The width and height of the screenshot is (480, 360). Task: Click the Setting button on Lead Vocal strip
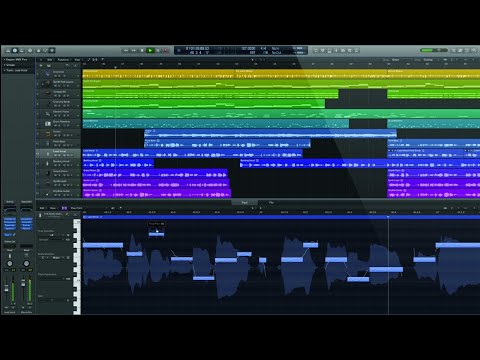[x=10, y=202]
